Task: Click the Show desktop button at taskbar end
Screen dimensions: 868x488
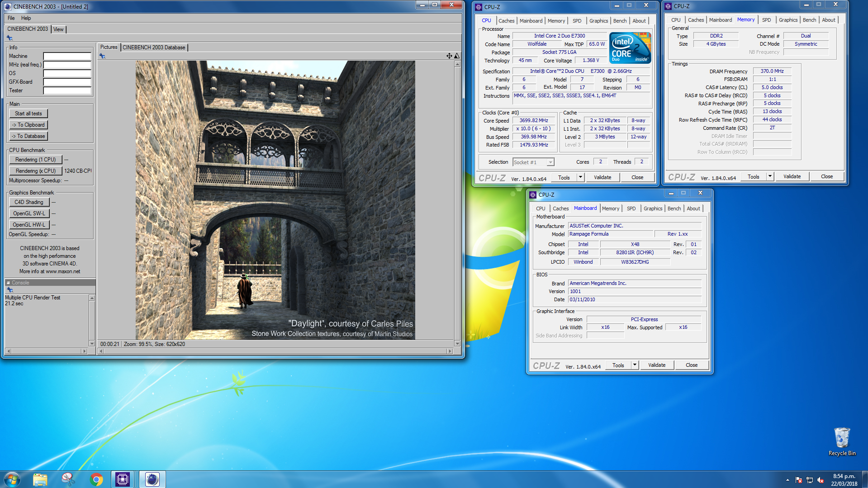Action: click(x=864, y=479)
